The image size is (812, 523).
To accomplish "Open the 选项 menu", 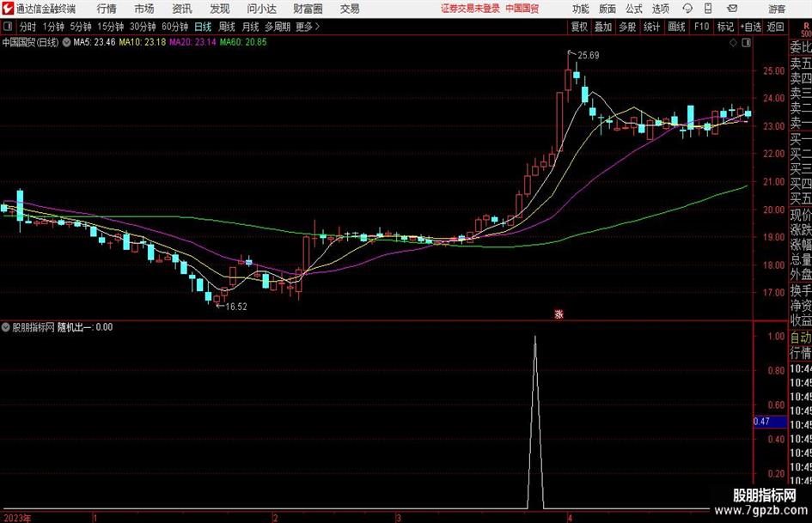I will point(660,9).
